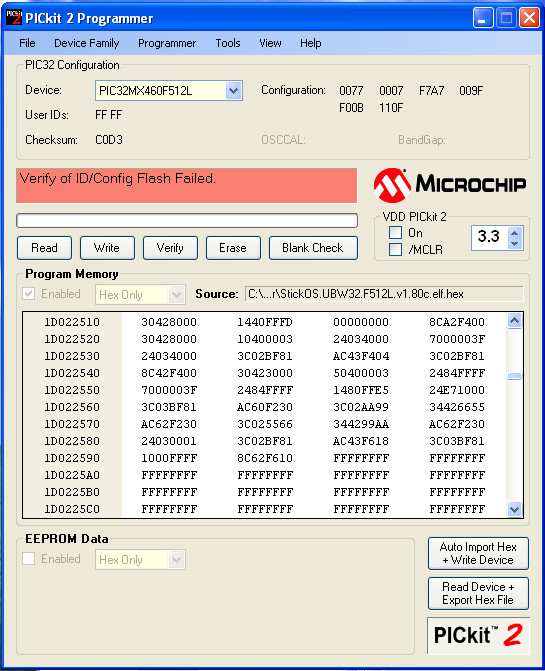
Task: Click memory address 1D0225C0
Action: [x=72, y=509]
